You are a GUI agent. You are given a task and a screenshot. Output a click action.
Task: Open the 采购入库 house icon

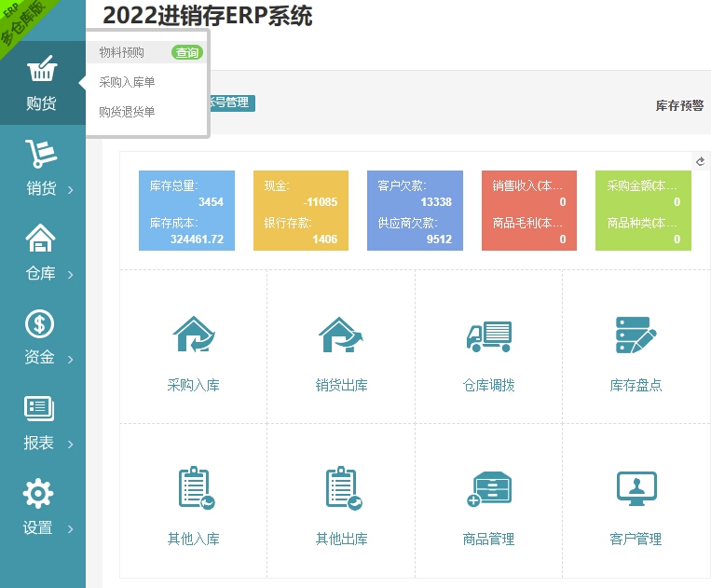pyautogui.click(x=194, y=335)
